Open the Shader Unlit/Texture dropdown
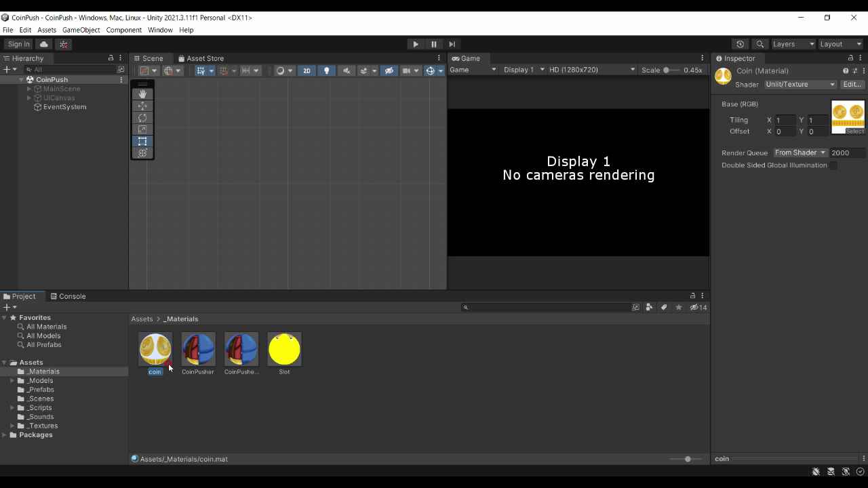868x488 pixels. click(x=800, y=85)
